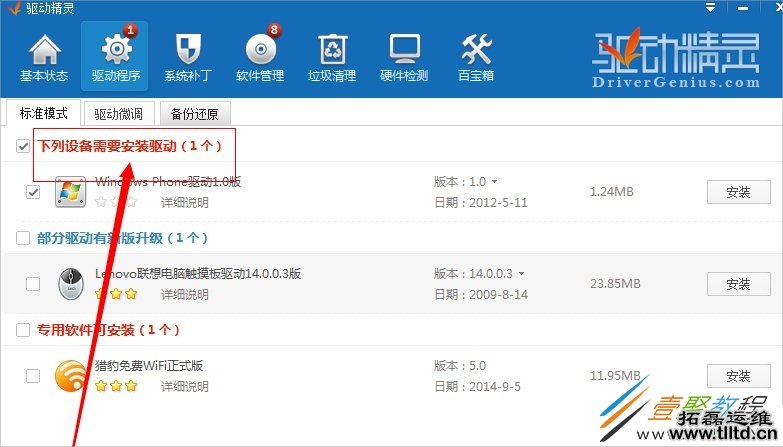The height and width of the screenshot is (447, 783).
Task: Select the 驱动程序 gear icon
Action: [x=116, y=49]
